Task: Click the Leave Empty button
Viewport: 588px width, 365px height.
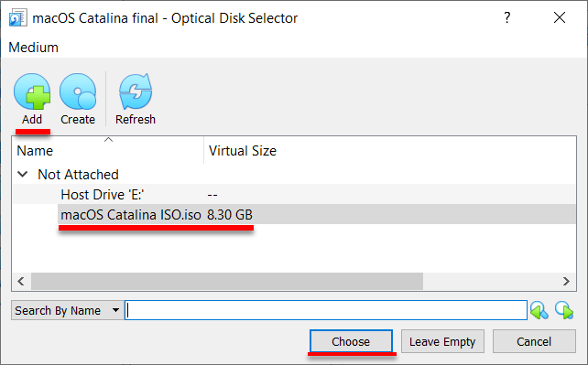Action: (x=442, y=341)
